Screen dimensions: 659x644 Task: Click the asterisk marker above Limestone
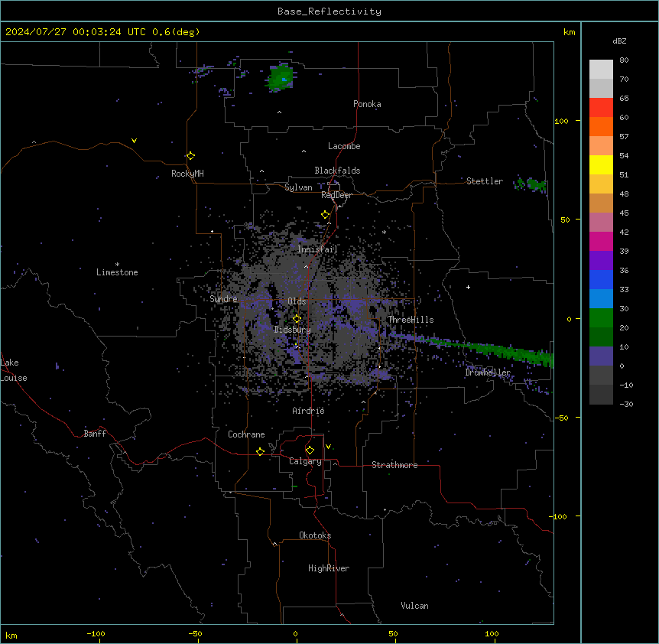[117, 265]
